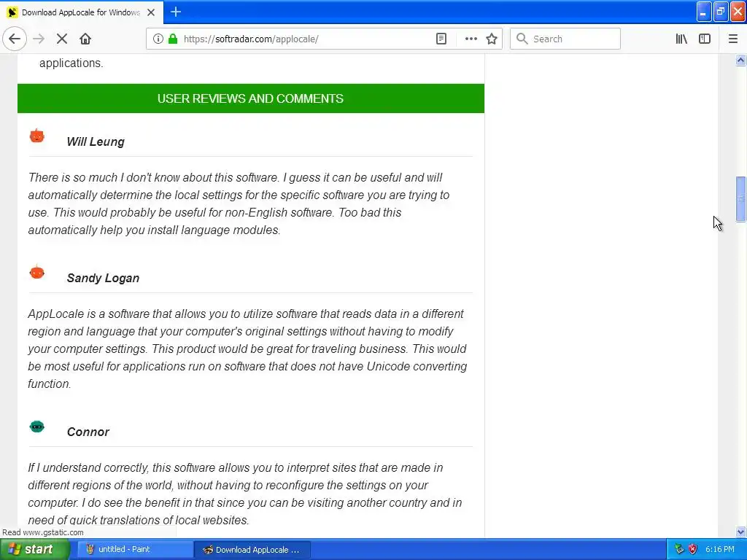Open the Windows start menu
The height and width of the screenshot is (560, 747).
pos(34,550)
